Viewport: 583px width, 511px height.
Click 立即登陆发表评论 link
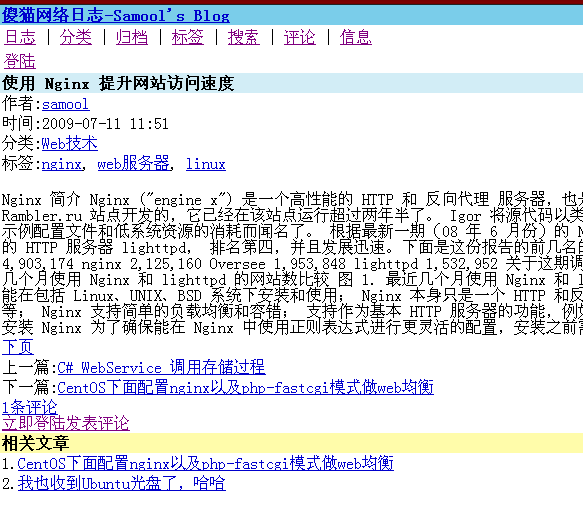point(66,423)
